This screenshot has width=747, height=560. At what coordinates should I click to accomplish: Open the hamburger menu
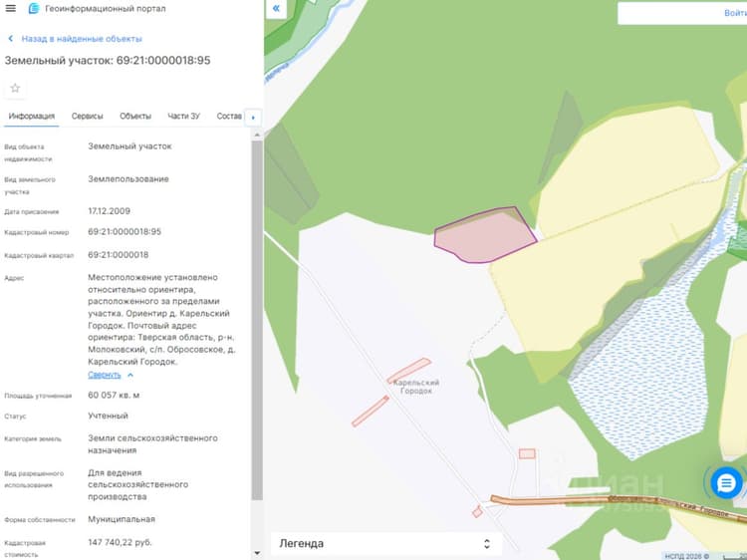[11, 8]
